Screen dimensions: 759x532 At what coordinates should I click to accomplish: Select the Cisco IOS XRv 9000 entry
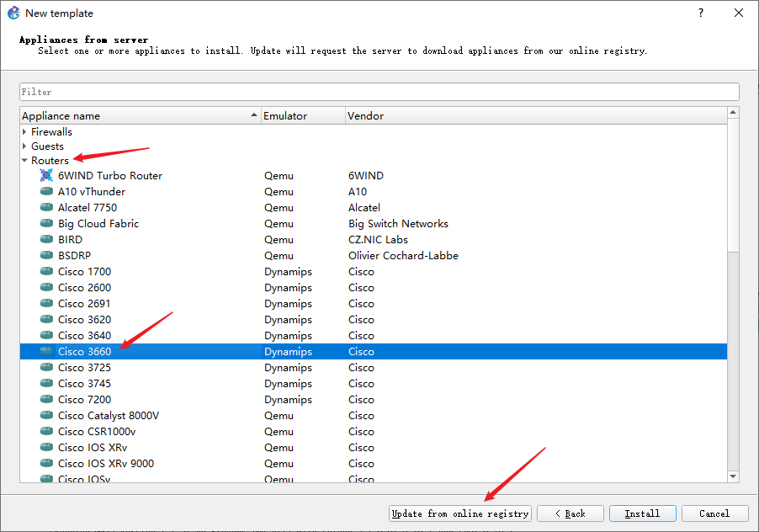tap(106, 463)
